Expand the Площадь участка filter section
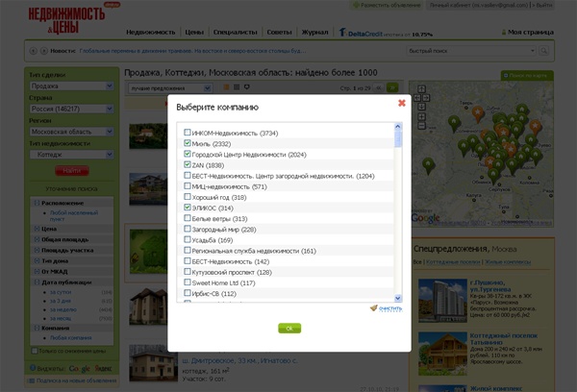Screen dimensions: 577x392 tap(37, 250)
